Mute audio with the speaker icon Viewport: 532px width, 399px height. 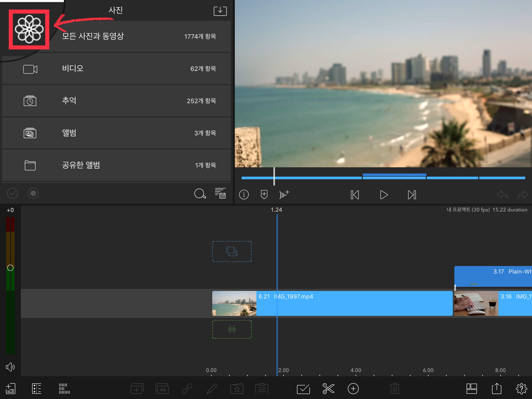[x=10, y=367]
